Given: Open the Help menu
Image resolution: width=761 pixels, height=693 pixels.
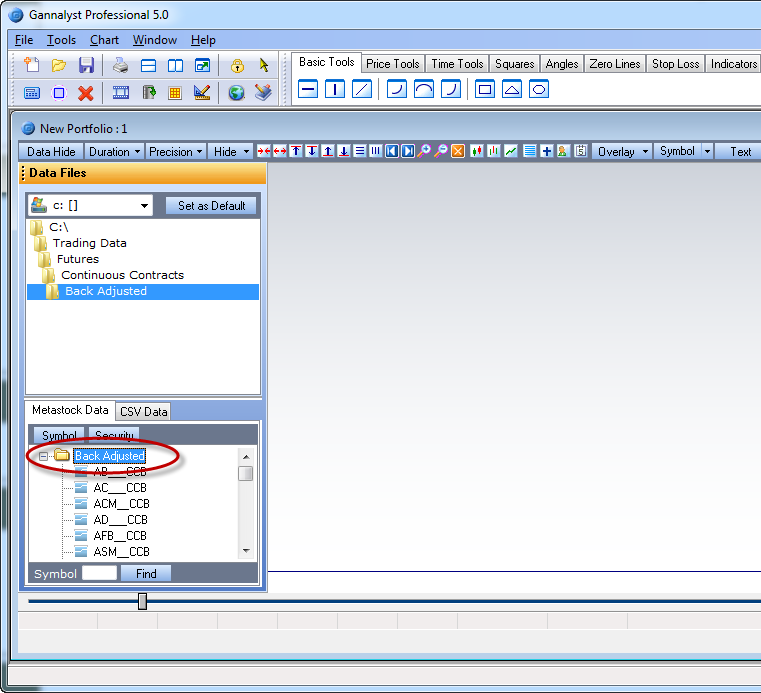Looking at the screenshot, I should point(203,40).
